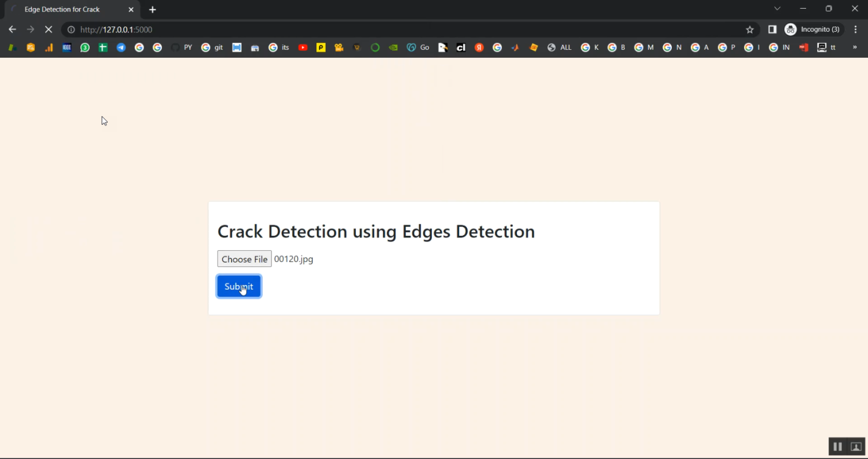Bookmark this page with the star icon
Viewport: 868px width, 459px height.
(x=750, y=29)
